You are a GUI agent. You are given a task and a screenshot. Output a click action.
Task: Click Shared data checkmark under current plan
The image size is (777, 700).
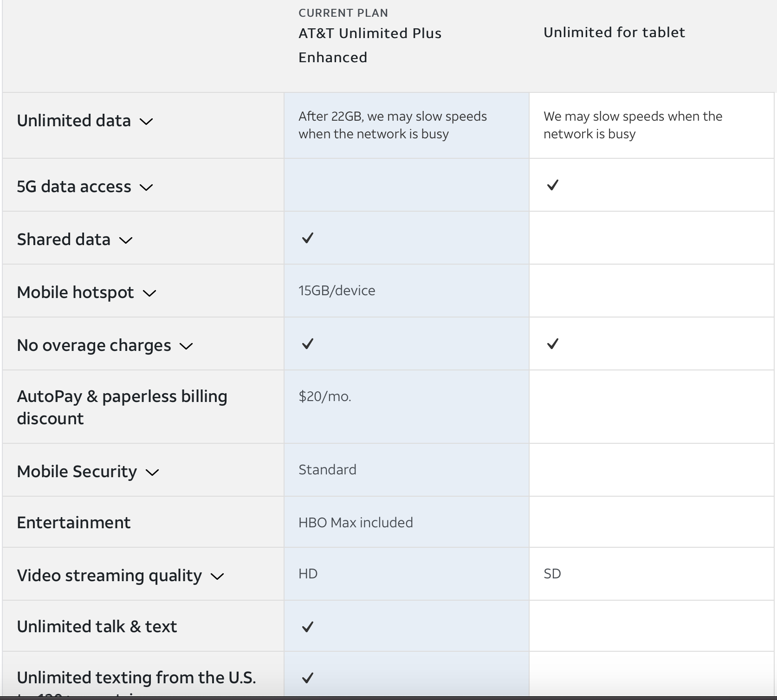pyautogui.click(x=307, y=238)
